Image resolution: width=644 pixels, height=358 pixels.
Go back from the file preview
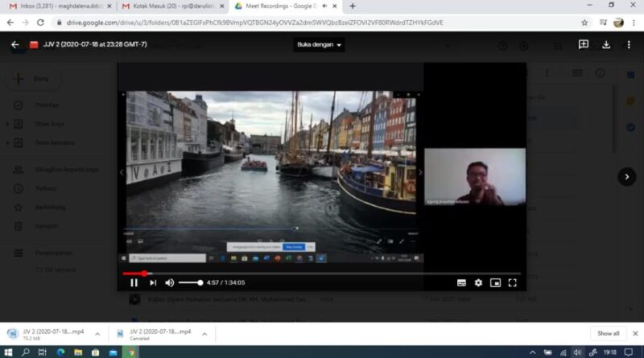coord(14,45)
